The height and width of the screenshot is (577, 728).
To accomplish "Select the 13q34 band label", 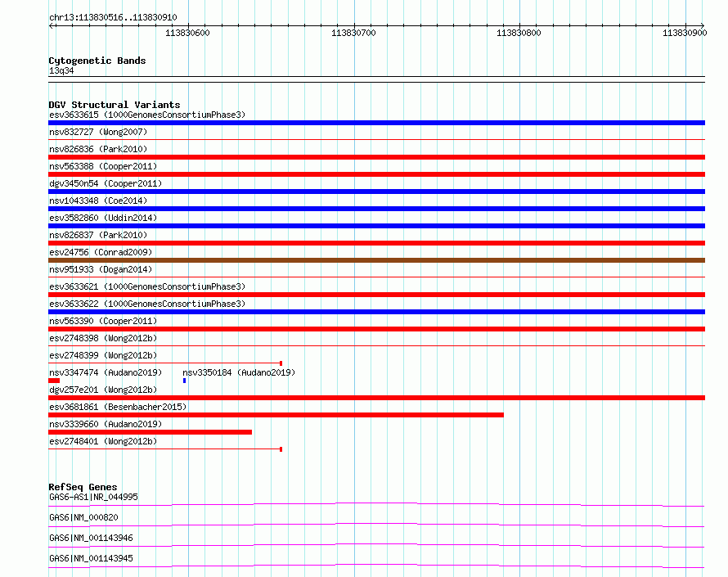I will (x=61, y=70).
